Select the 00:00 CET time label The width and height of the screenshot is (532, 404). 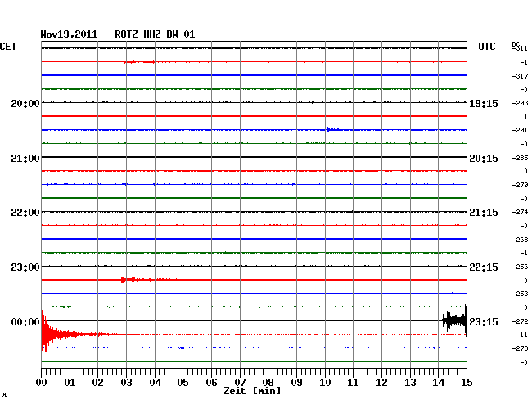25,321
